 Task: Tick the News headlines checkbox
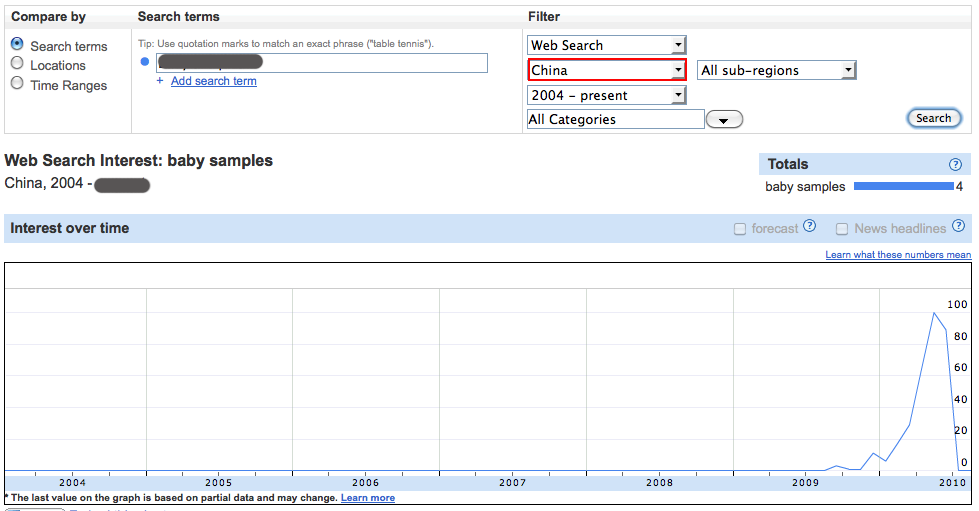[842, 229]
